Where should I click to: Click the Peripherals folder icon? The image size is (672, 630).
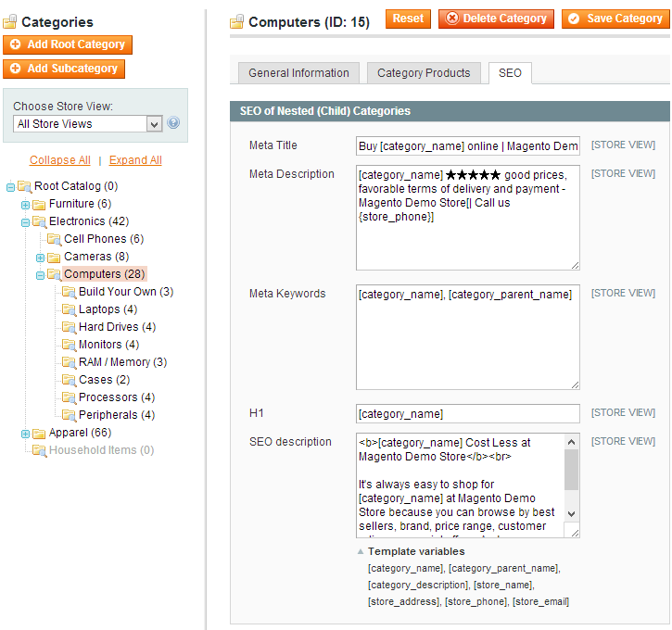(x=69, y=415)
